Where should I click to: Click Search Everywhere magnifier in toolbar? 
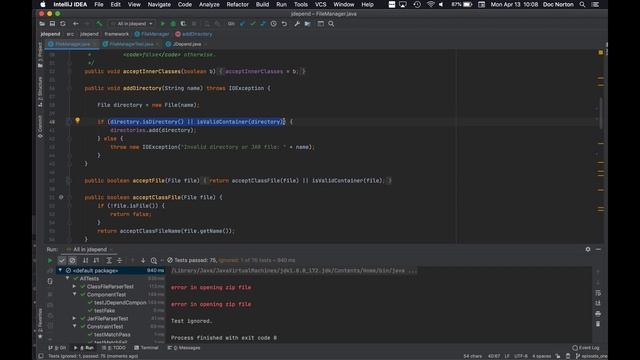(x=331, y=24)
